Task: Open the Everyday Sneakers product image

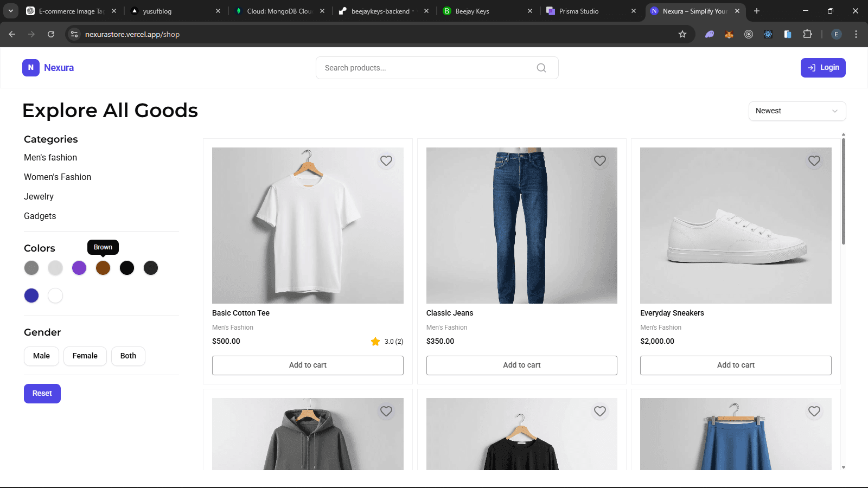Action: (x=736, y=226)
